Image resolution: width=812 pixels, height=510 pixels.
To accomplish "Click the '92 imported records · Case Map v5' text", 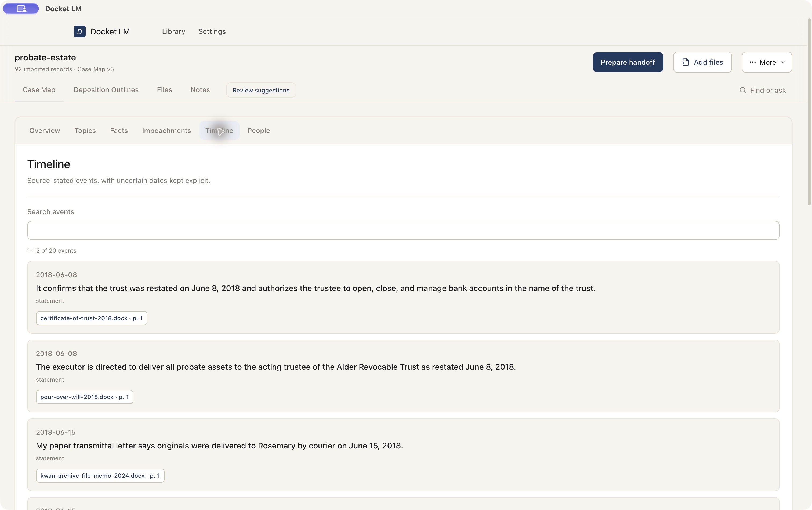I will pos(64,69).
